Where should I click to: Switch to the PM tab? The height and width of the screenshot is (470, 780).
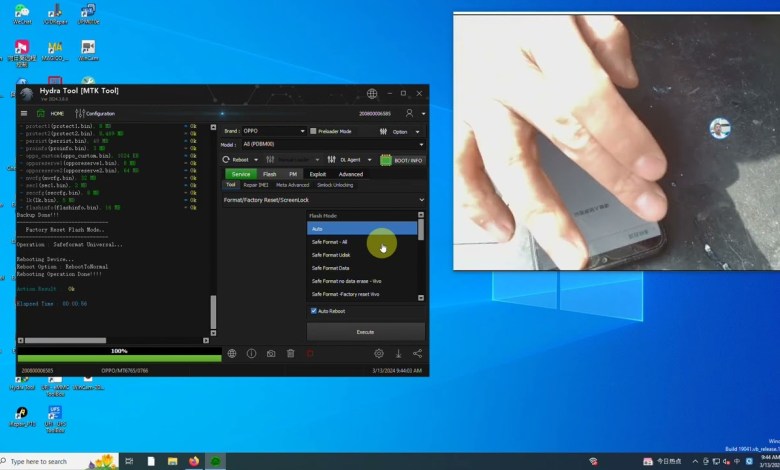[293, 174]
